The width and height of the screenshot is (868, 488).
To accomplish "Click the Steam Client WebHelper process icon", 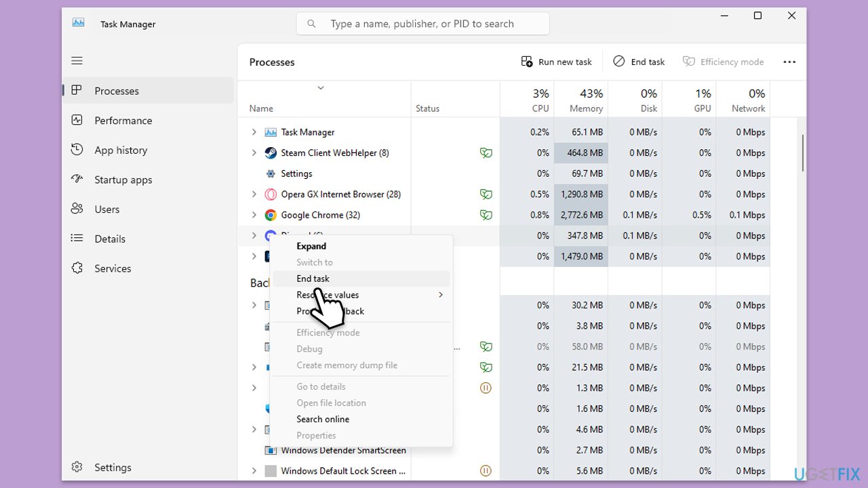I will click(x=271, y=153).
